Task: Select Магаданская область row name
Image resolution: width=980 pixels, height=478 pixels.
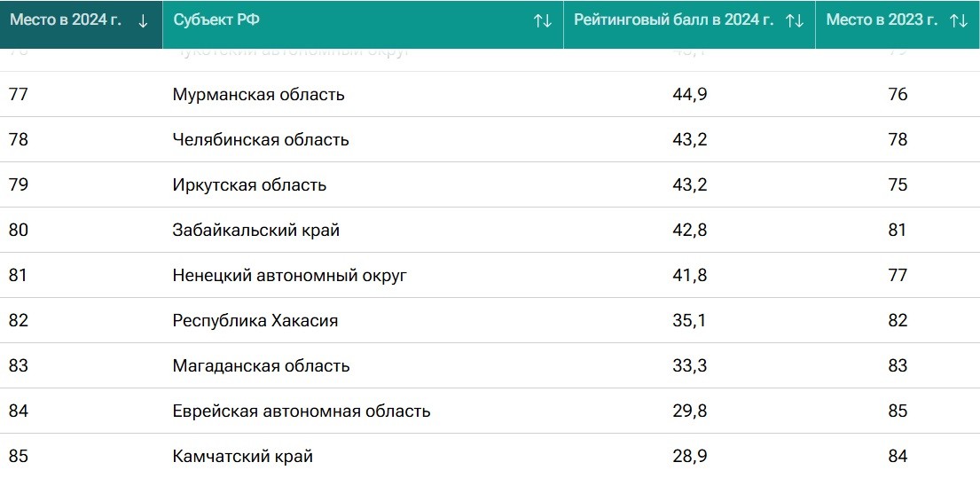Action: [261, 366]
